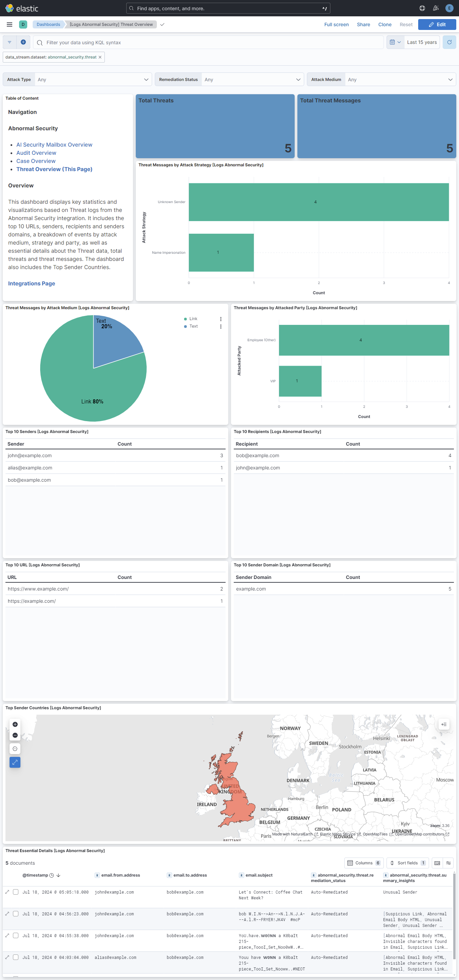The width and height of the screenshot is (459, 980).
Task: Open the map layers legend icon
Action: (444, 724)
